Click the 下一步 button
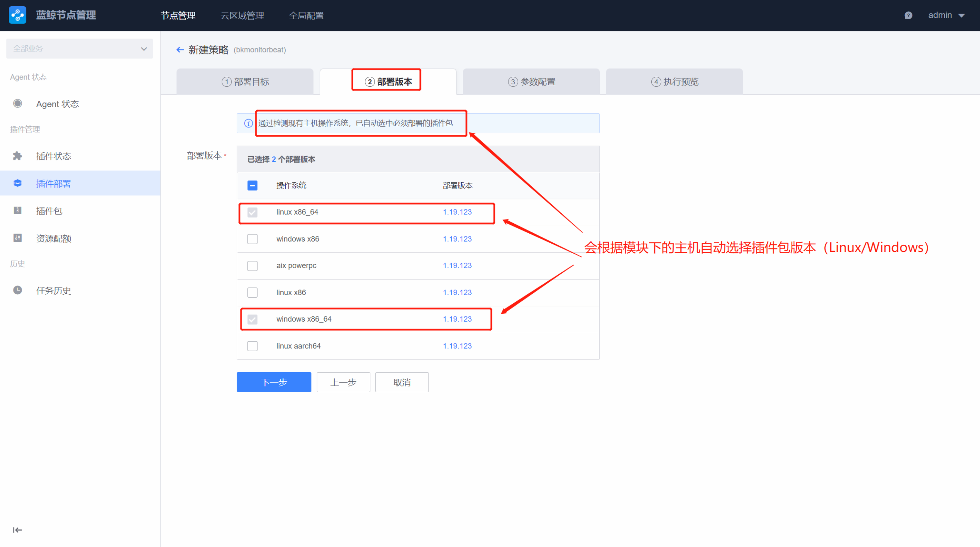This screenshot has height=547, width=980. [274, 382]
